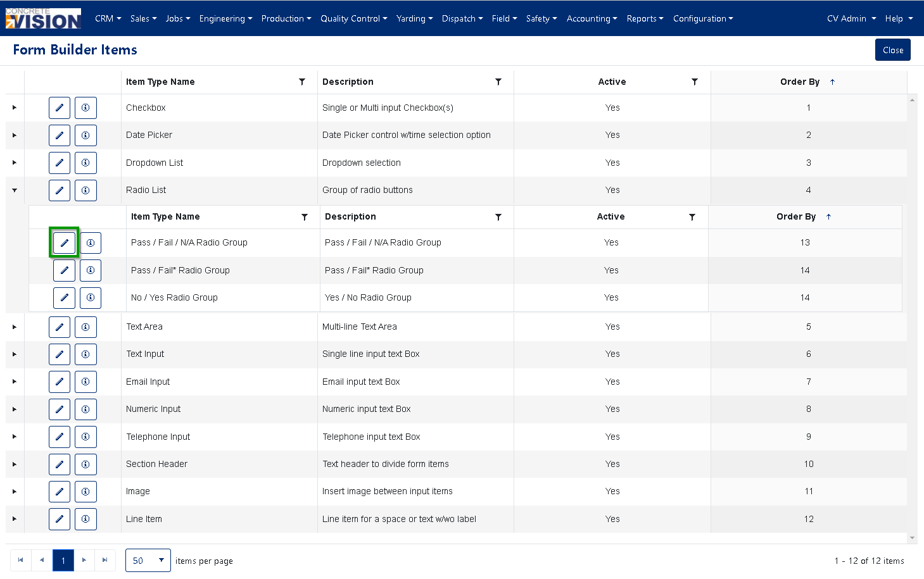Edit the Telephone Input item
The width and height of the screenshot is (924, 579).
click(60, 437)
